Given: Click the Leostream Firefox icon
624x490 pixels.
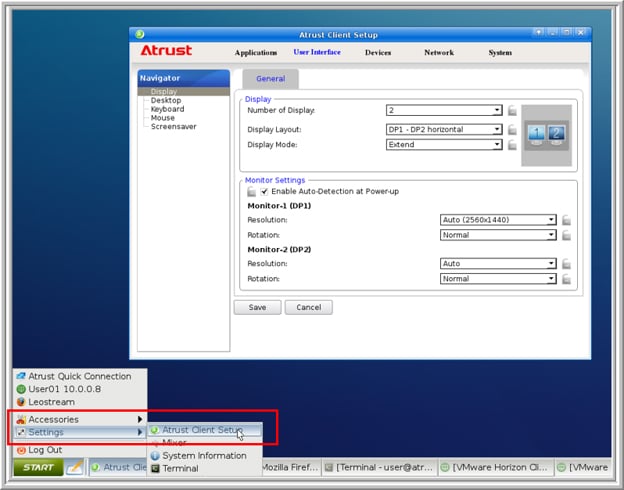Looking at the screenshot, I should (x=21, y=402).
